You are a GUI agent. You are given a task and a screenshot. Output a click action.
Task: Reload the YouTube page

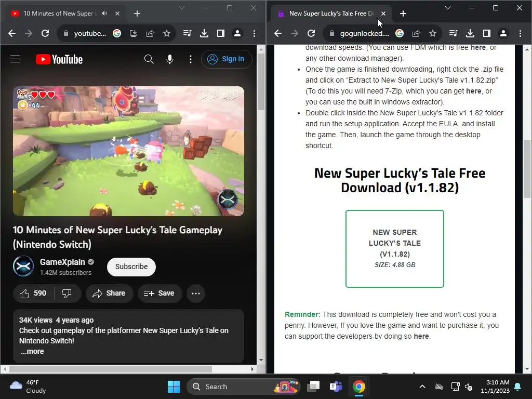(x=45, y=33)
